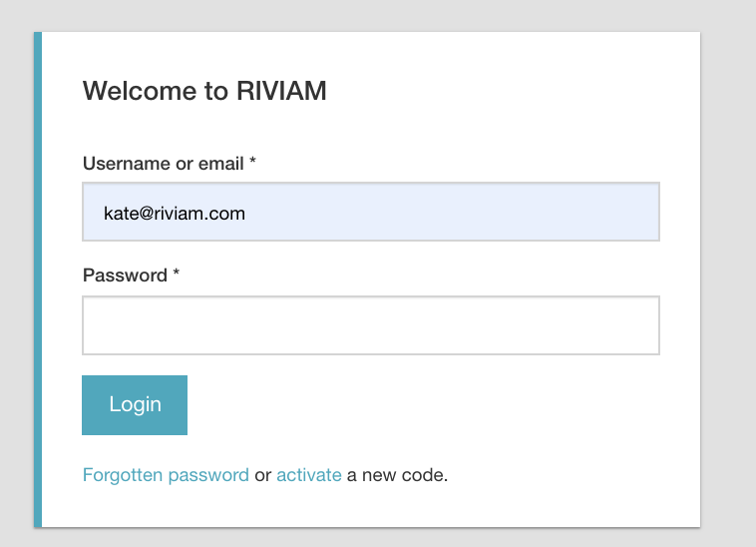
Task: Click the Login button
Action: pos(135,405)
